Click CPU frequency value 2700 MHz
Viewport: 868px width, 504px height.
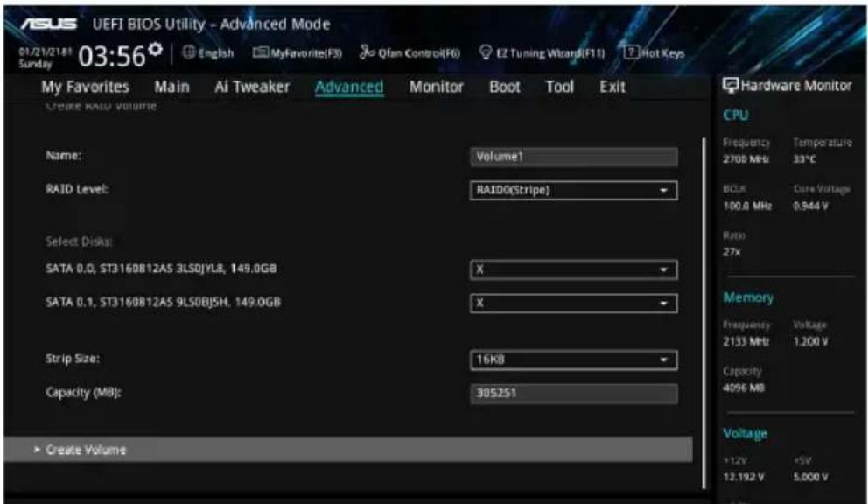click(745, 159)
